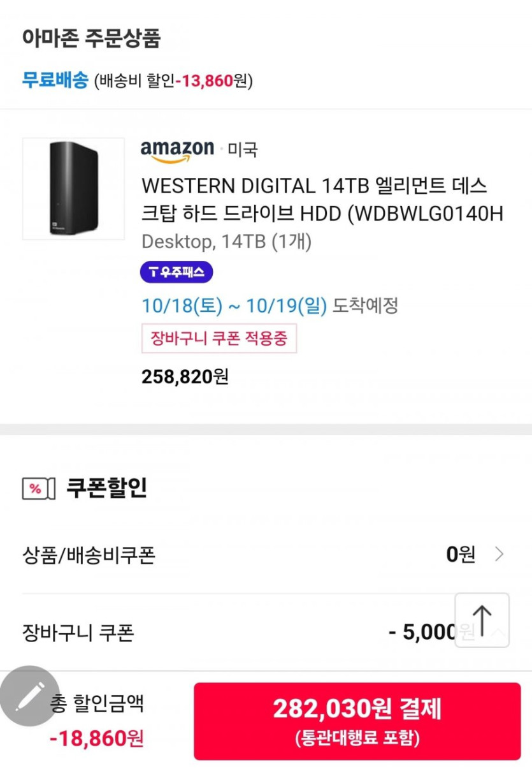Select the 상품/배송비쿠폰 row label
This screenshot has height=771, width=532.
(x=89, y=555)
